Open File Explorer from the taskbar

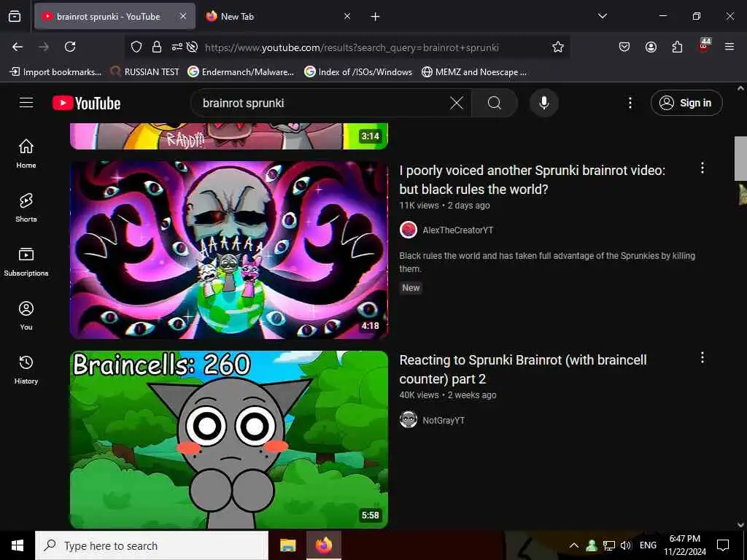(287, 545)
